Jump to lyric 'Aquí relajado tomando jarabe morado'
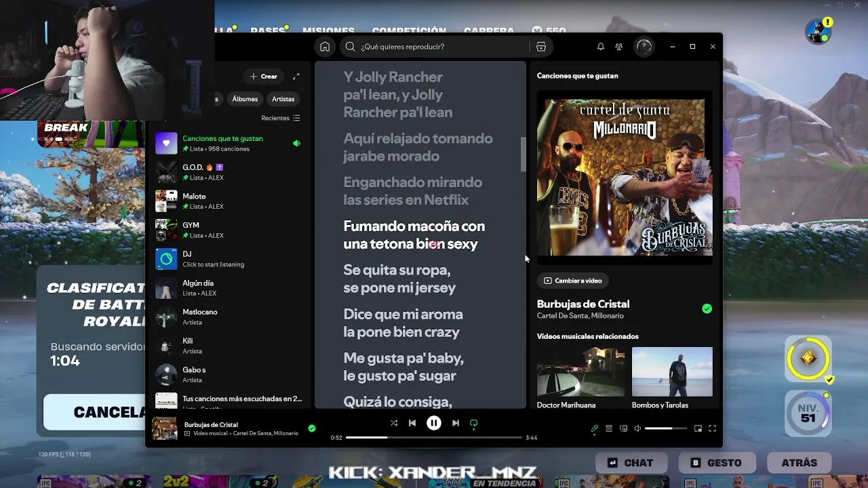Image resolution: width=868 pixels, height=488 pixels. click(418, 147)
